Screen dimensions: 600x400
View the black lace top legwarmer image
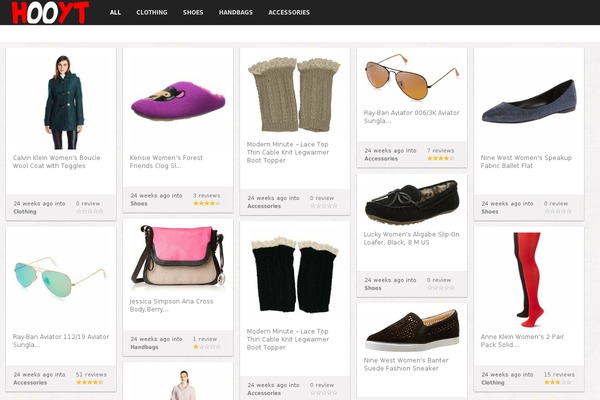(295, 274)
